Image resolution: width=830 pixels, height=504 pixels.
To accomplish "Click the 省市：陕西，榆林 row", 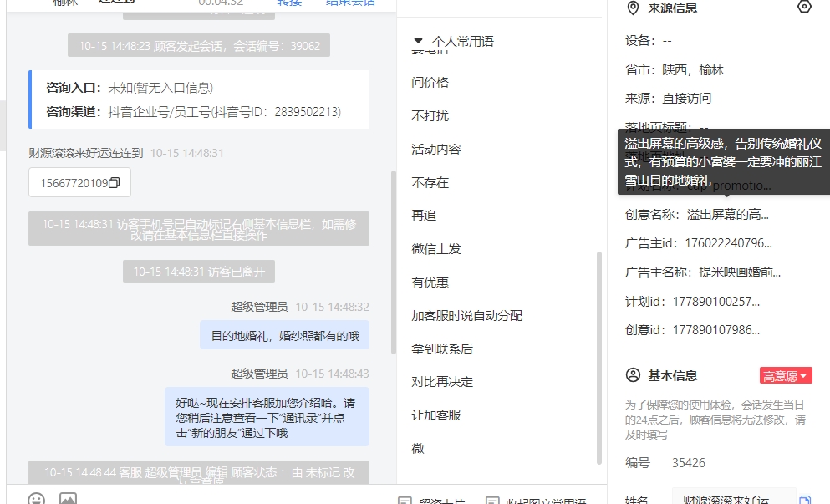I will pyautogui.click(x=674, y=70).
